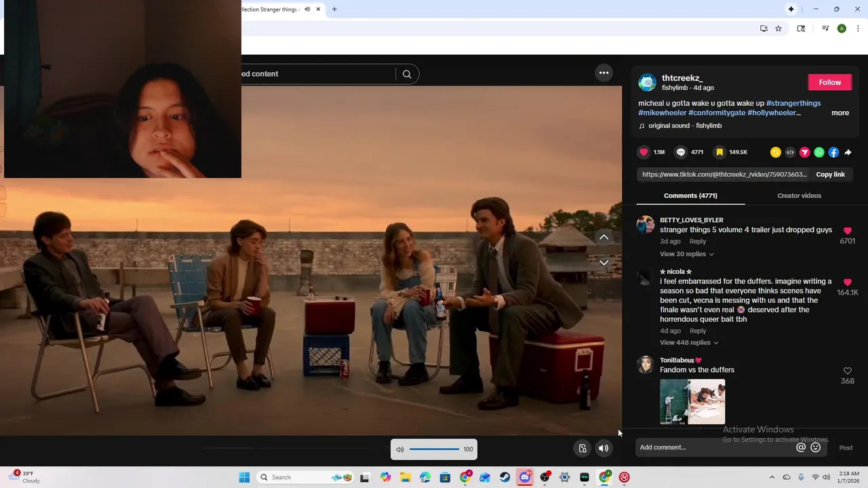868x488 pixels.
Task: Expand View 448 replies
Action: pos(689,342)
